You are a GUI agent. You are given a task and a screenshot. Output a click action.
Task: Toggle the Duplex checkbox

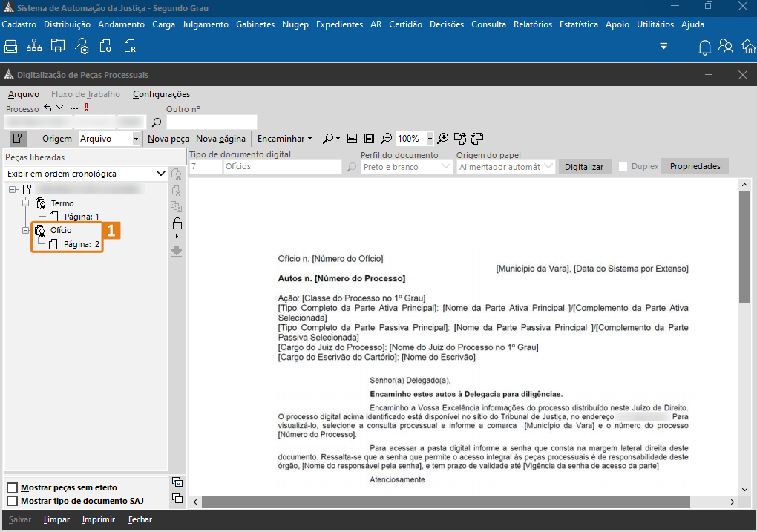623,166
